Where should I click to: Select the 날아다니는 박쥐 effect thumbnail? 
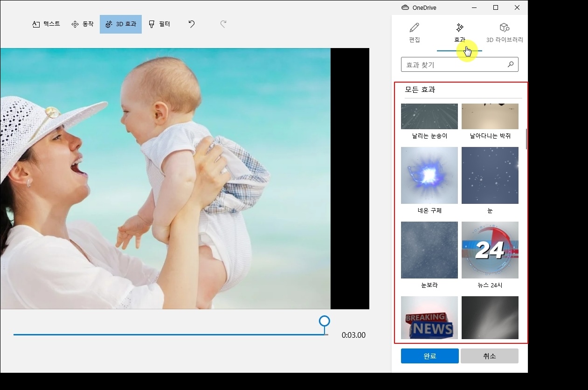490,116
